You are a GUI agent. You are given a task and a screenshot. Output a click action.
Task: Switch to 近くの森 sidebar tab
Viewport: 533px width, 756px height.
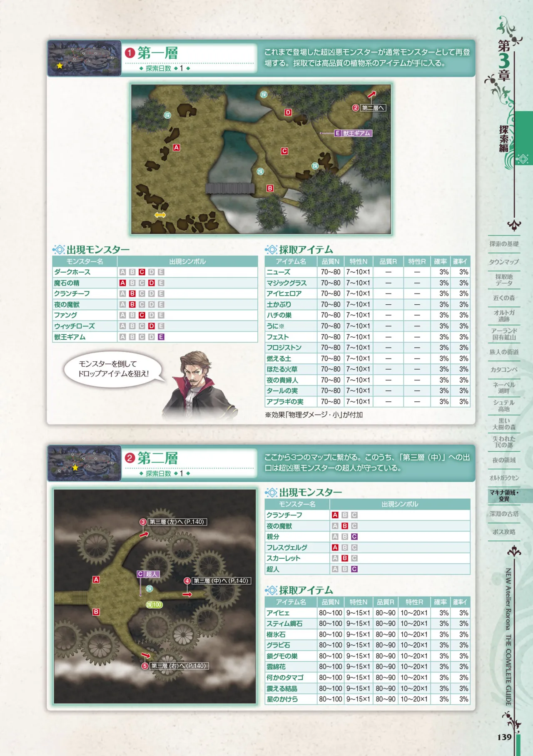tap(504, 298)
